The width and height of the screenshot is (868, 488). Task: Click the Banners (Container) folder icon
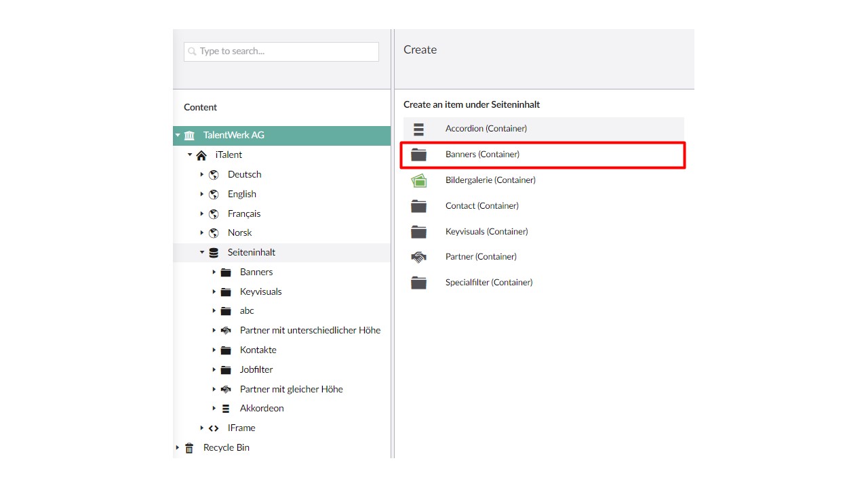point(418,155)
